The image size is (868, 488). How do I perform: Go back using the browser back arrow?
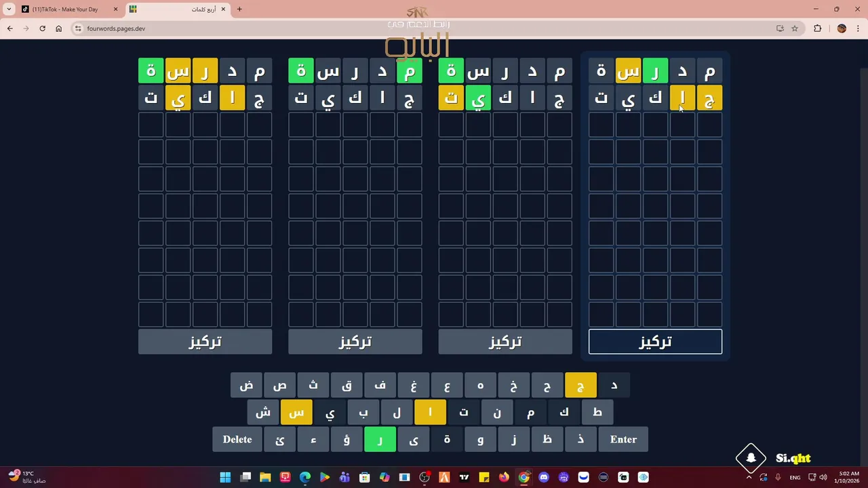10,28
